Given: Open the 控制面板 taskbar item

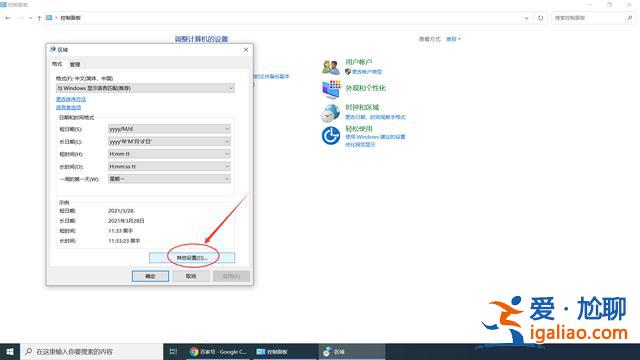Looking at the screenshot, I should point(285,351).
